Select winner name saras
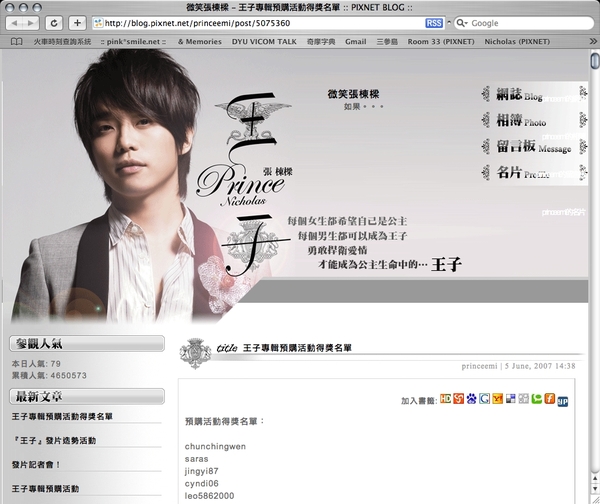The image size is (600, 504). pos(196,459)
